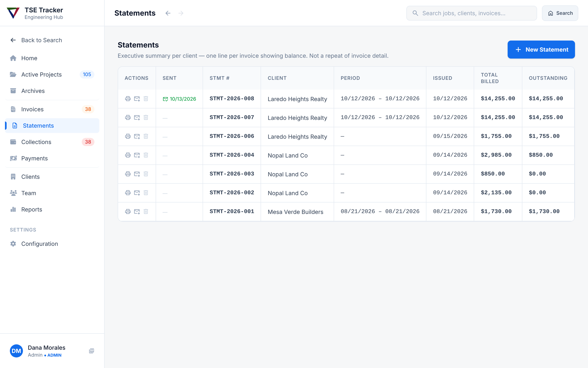Email statement STMT-2026-008 to client
The image size is (588, 368).
click(137, 99)
